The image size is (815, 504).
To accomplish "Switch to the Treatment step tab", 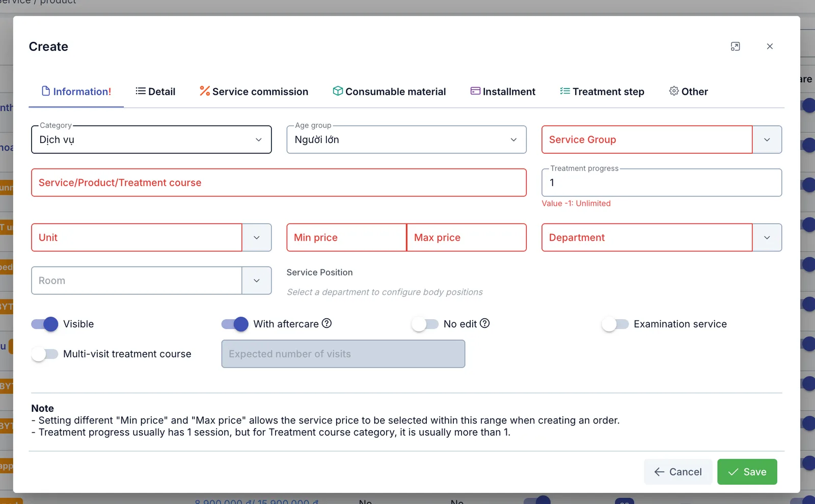I will point(602,92).
